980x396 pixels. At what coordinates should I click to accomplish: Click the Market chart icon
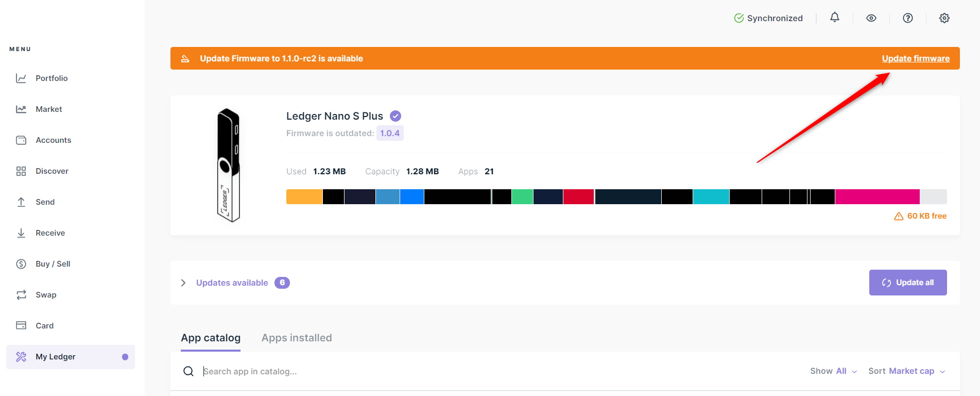tap(21, 109)
